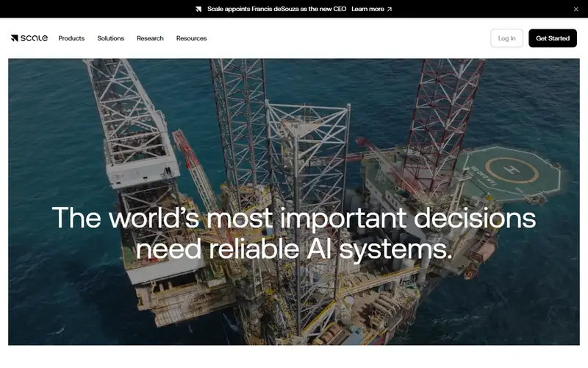Dismiss the announcement banner with the X
The height and width of the screenshot is (368, 588).
click(576, 9)
